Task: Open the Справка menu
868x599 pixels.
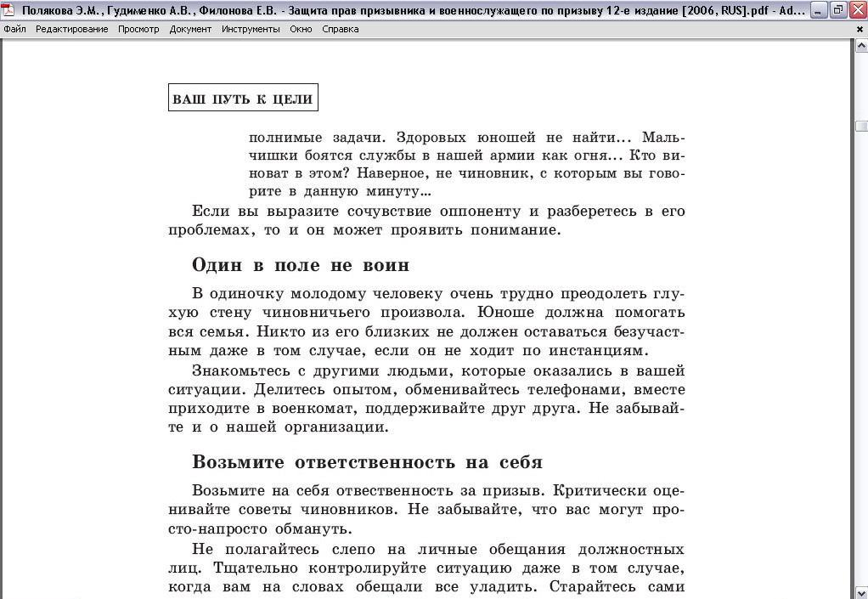Action: (341, 30)
